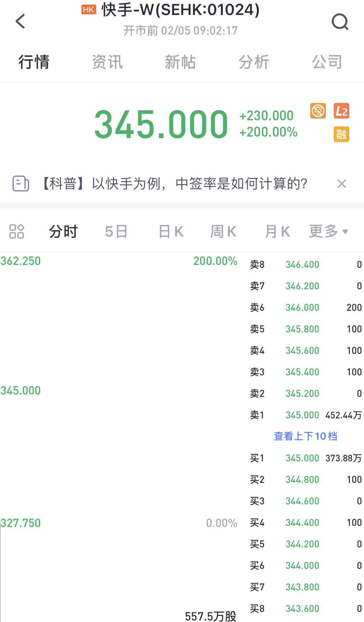Tap the +230.000 price change value

click(266, 116)
